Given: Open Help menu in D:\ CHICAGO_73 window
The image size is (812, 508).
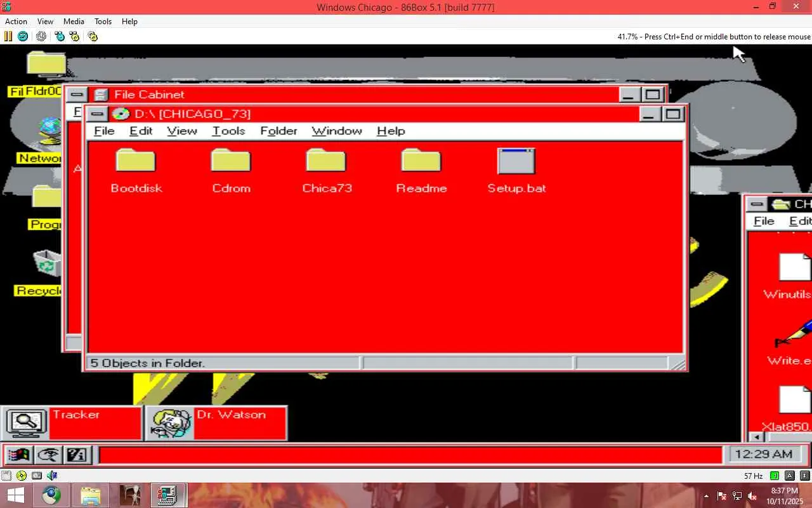Looking at the screenshot, I should click(391, 131).
